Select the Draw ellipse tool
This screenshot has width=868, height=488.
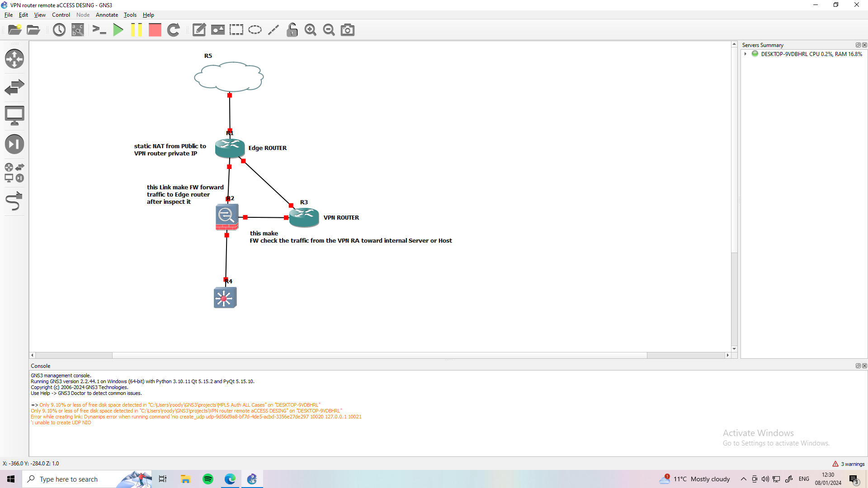pyautogui.click(x=255, y=30)
